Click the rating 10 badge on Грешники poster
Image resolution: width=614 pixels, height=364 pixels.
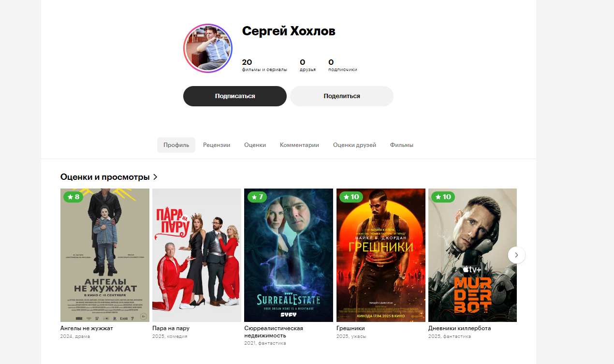tap(351, 197)
